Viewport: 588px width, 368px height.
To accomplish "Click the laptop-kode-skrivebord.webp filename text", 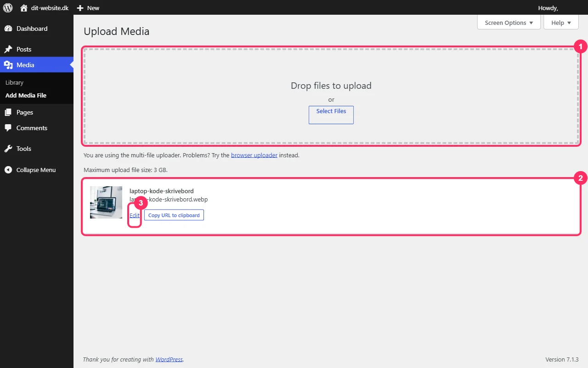I will click(x=169, y=200).
